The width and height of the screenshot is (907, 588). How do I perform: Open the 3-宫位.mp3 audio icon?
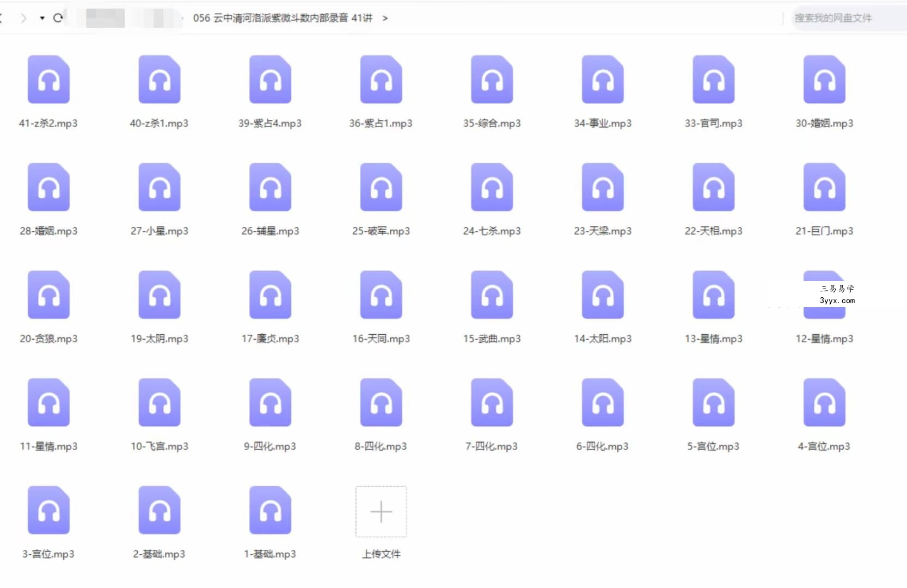pyautogui.click(x=48, y=511)
